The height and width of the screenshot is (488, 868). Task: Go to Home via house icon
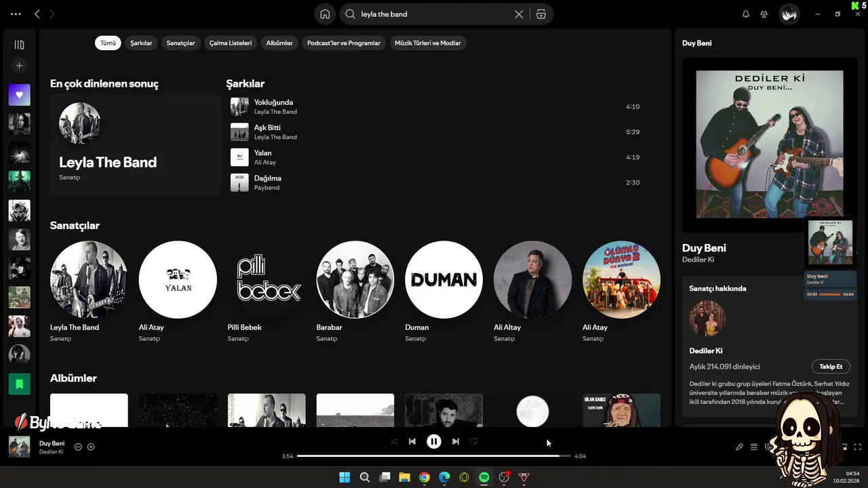(x=325, y=14)
